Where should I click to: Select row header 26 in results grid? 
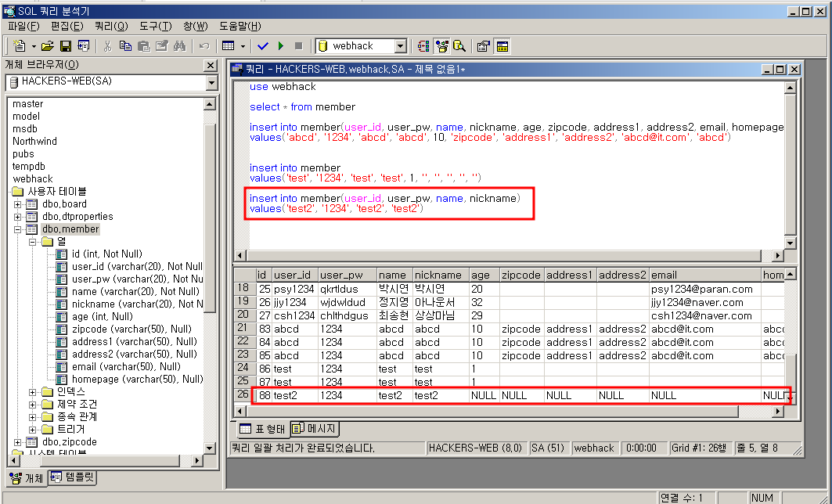pos(245,394)
